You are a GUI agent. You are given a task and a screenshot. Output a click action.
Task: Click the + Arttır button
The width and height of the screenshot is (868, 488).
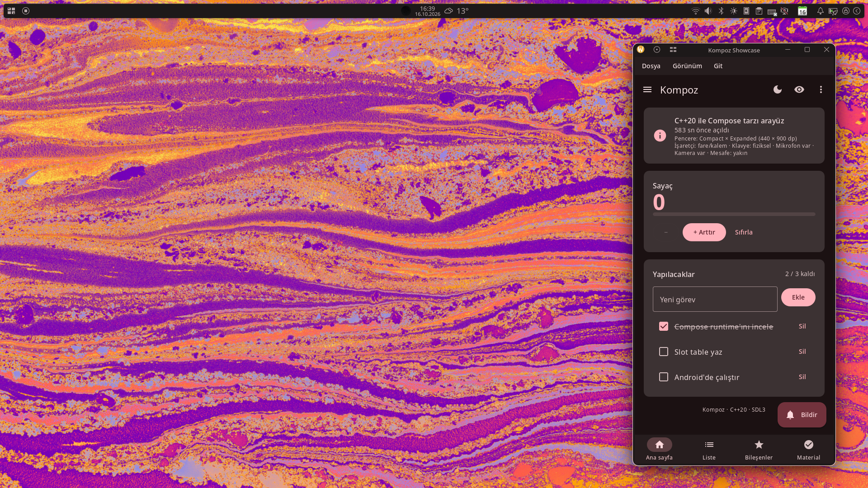point(704,232)
